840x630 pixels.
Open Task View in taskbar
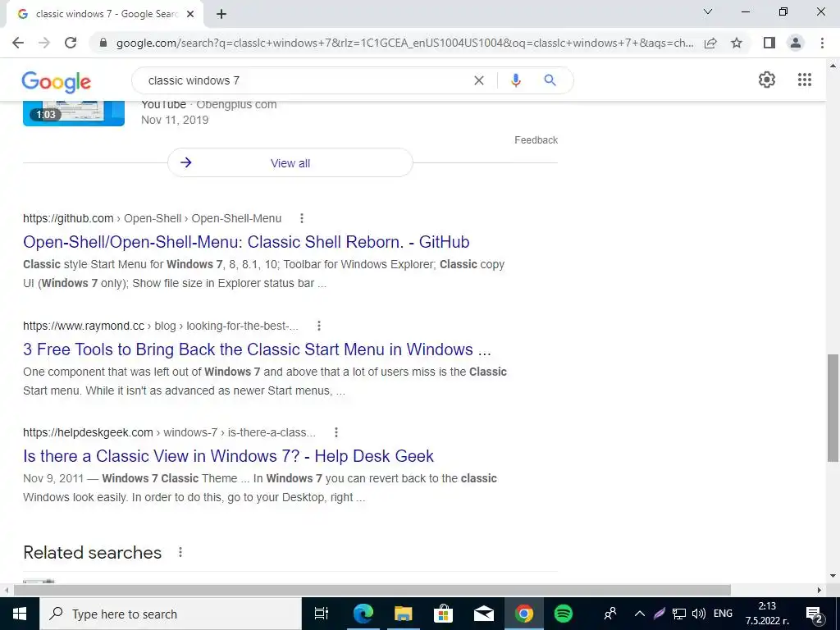[322, 614]
